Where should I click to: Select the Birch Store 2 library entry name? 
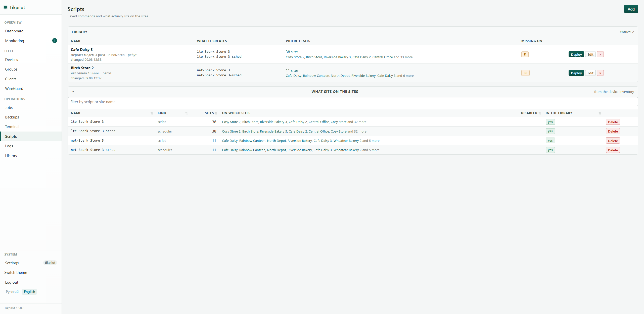click(82, 68)
